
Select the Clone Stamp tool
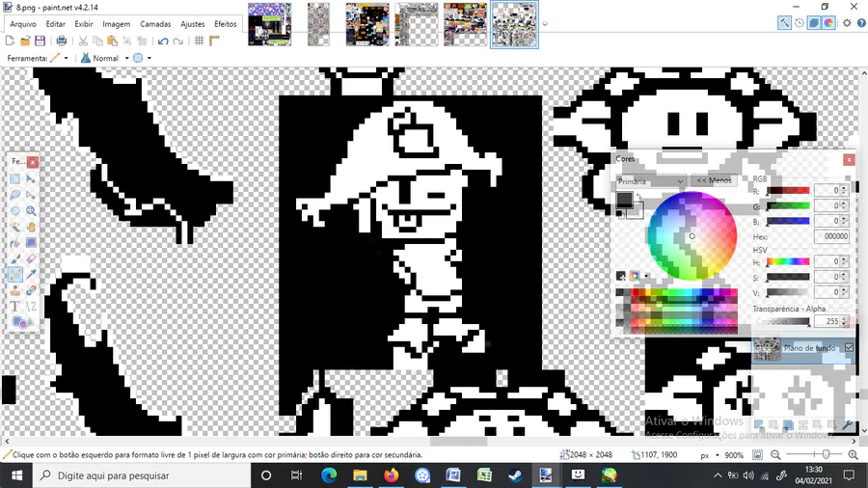14,290
